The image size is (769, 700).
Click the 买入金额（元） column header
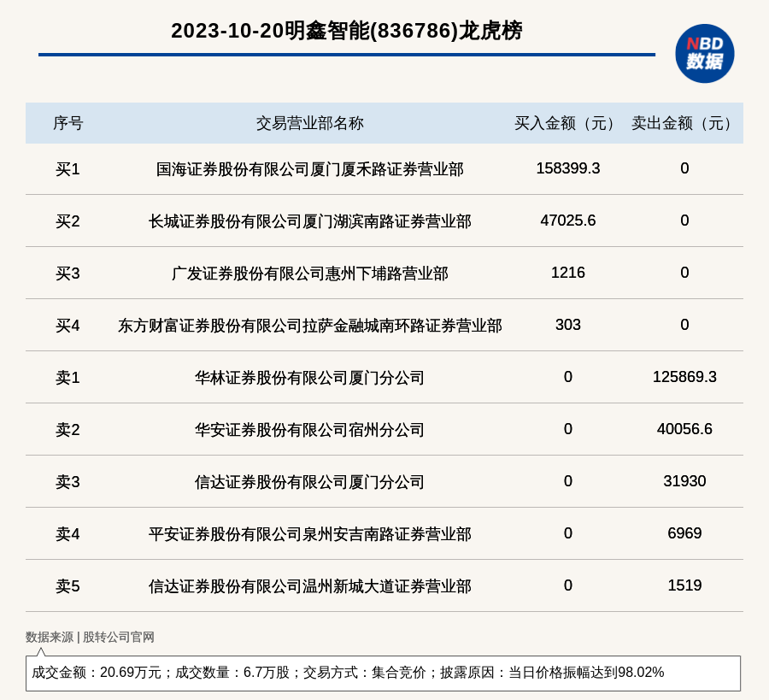pos(567,123)
